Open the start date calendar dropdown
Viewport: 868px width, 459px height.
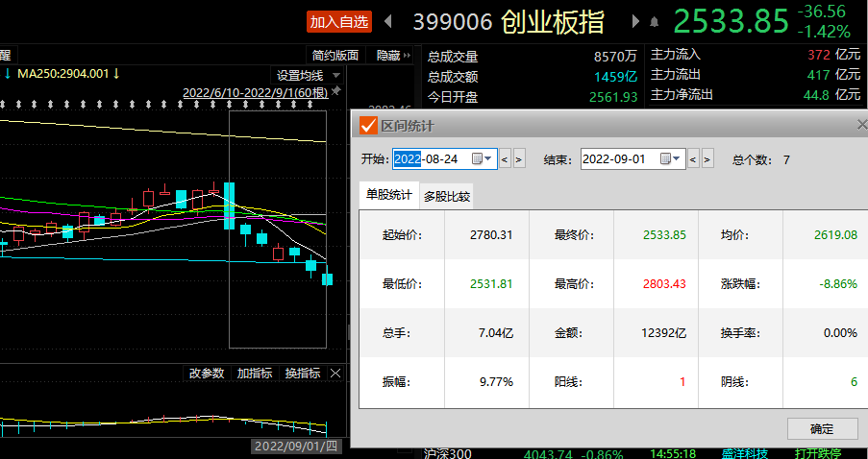click(482, 158)
